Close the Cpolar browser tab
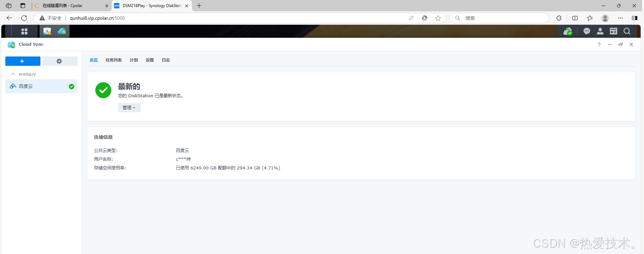Screen dimensions: 644x254 [x=107, y=6]
